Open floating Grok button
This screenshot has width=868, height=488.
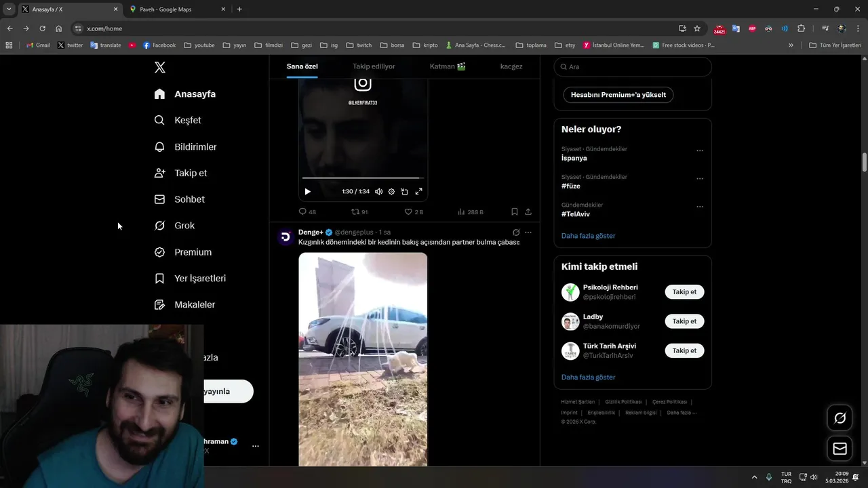(840, 418)
